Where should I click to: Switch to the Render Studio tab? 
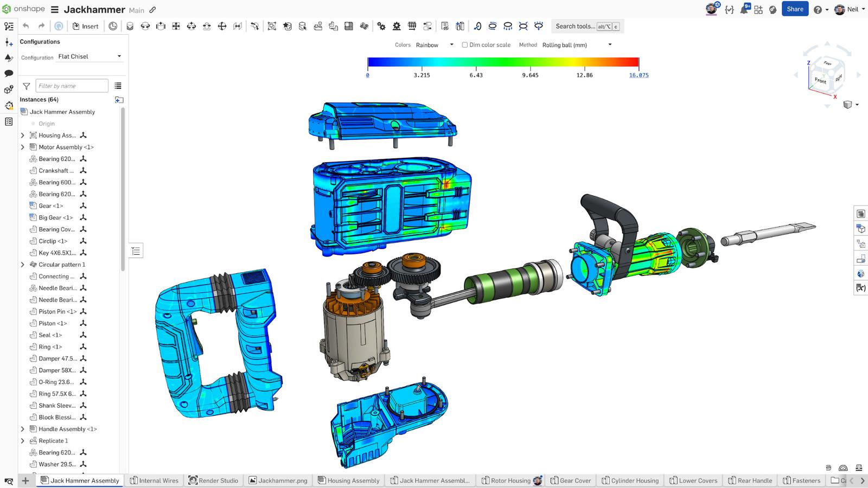click(213, 480)
